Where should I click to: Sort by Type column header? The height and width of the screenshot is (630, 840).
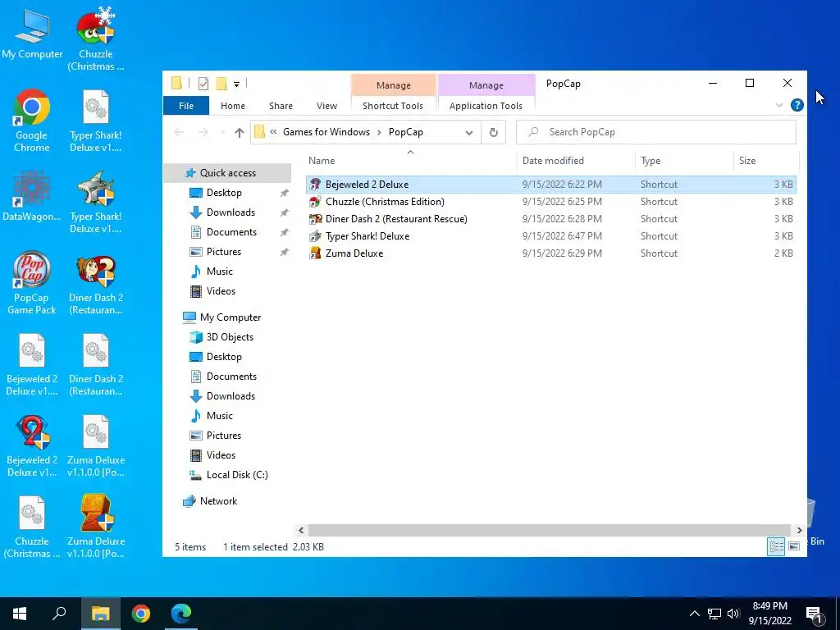(x=684, y=160)
